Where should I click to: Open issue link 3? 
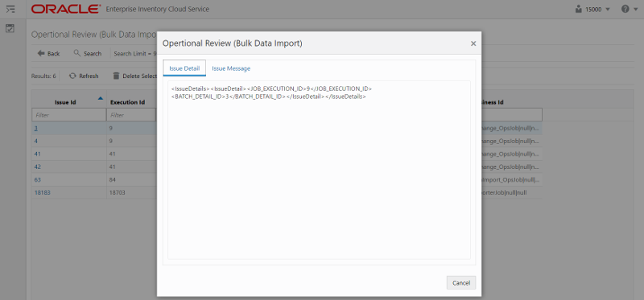point(35,128)
